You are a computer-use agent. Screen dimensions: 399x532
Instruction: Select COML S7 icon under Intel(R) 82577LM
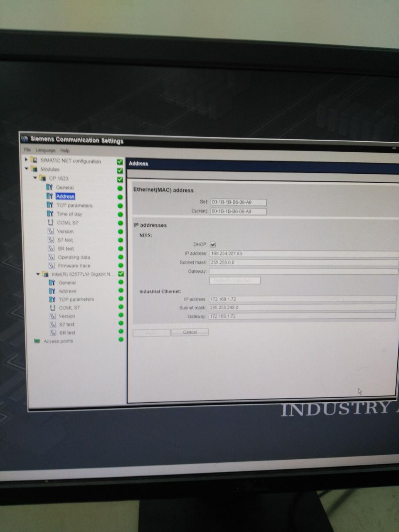[52, 308]
